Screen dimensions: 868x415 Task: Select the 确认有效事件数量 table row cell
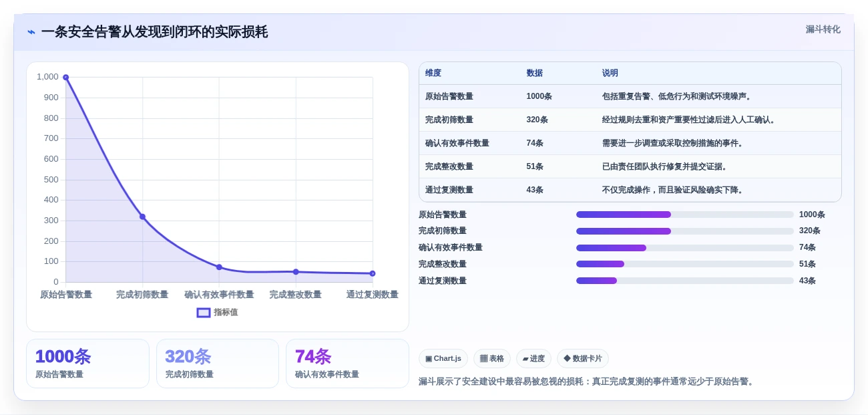click(x=457, y=143)
